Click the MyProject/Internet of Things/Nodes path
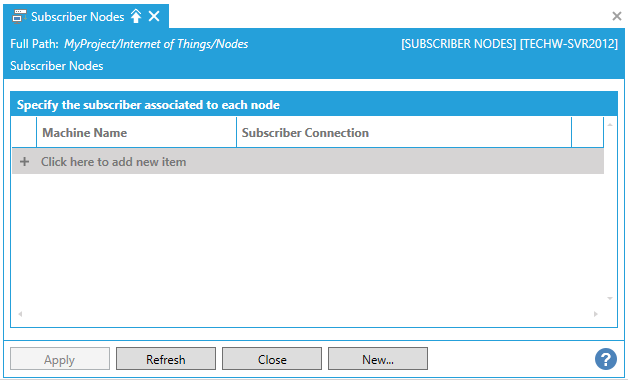 [x=156, y=44]
